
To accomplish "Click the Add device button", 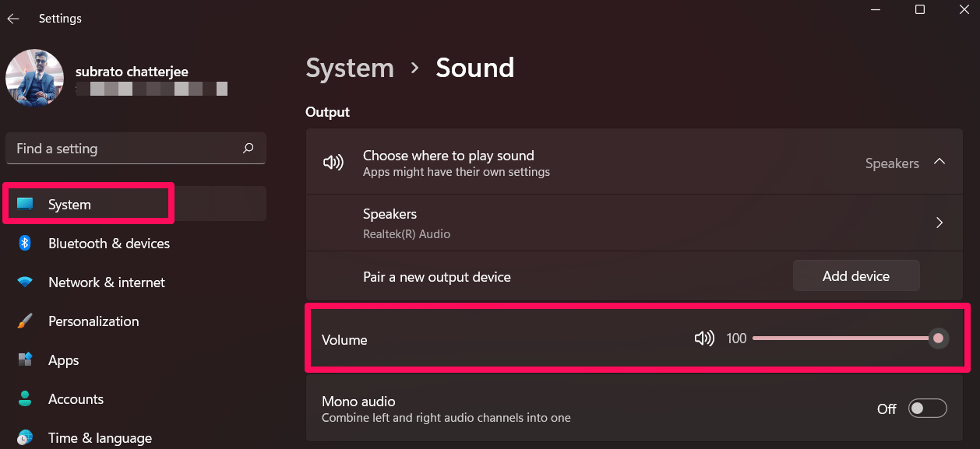I will coord(855,275).
